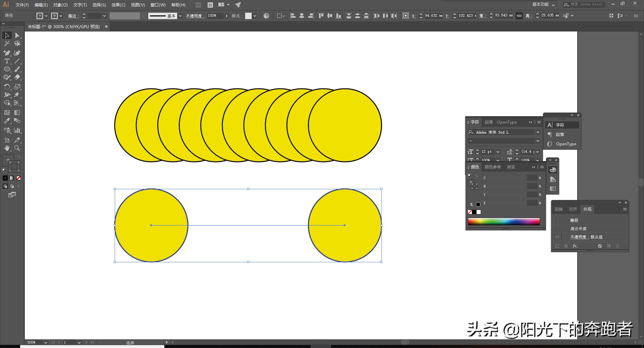Select the Curvature tool

point(17,53)
